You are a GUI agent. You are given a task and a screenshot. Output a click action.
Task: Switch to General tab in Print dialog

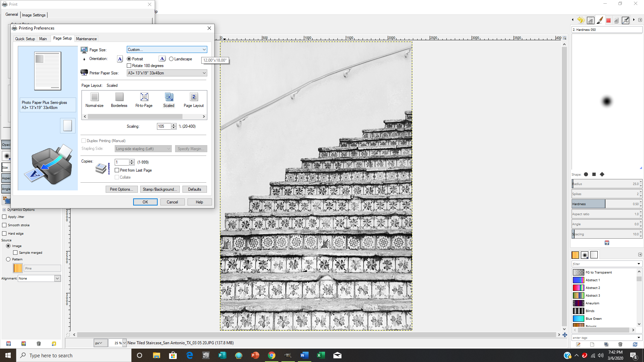click(x=12, y=14)
